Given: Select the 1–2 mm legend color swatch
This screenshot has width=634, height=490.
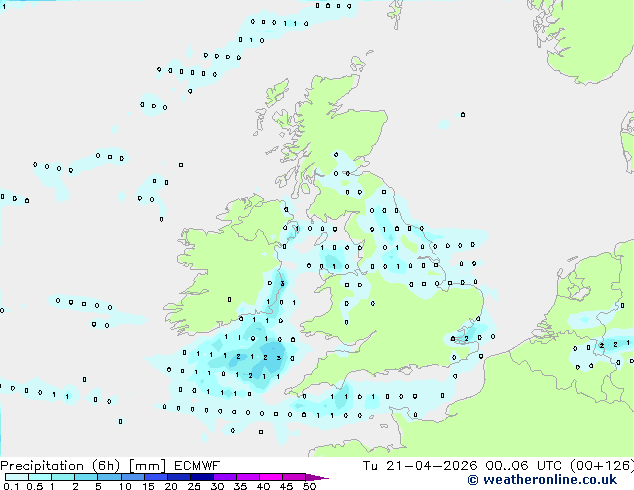Looking at the screenshot, I should (x=63, y=477).
